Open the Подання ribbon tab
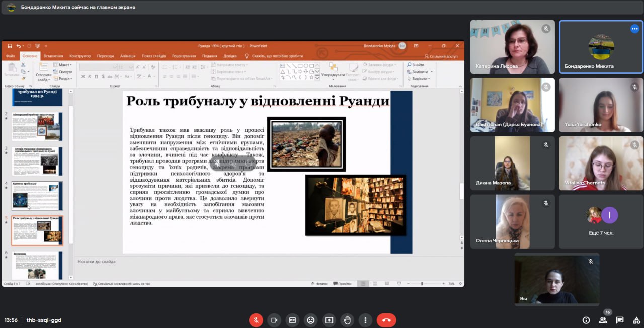This screenshot has height=328, width=644. 210,56
